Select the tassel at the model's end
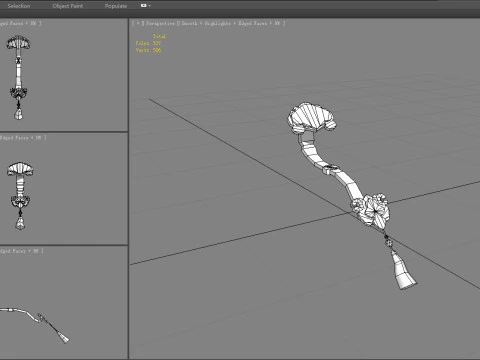 (x=404, y=271)
